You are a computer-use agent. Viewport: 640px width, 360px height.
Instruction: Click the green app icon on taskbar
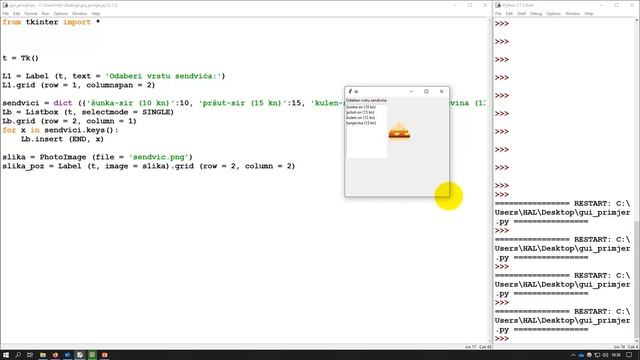(x=92, y=355)
